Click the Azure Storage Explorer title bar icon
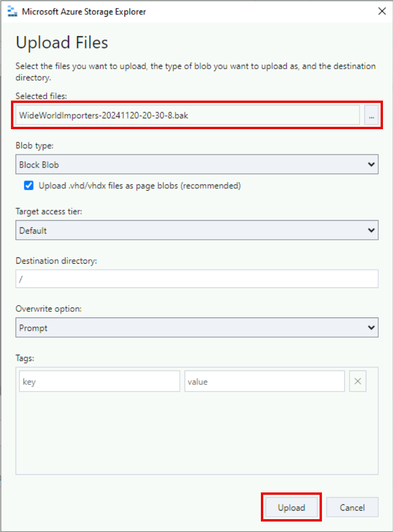This screenshot has width=393, height=532. pyautogui.click(x=12, y=11)
